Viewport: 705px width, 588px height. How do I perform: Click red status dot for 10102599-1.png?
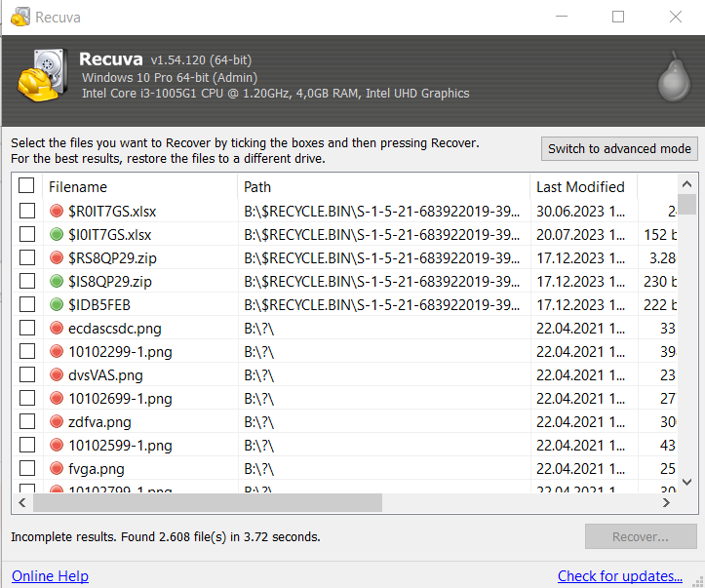click(57, 445)
